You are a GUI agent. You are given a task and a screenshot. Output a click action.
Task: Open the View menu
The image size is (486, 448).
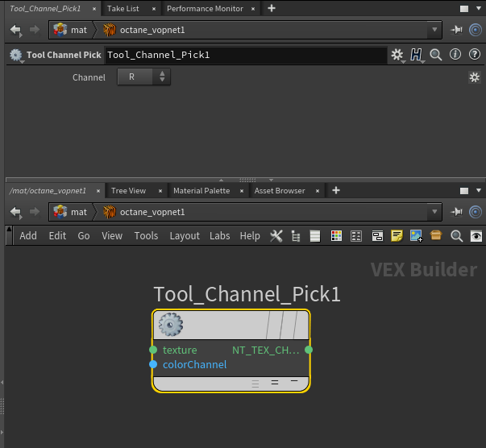click(x=112, y=236)
